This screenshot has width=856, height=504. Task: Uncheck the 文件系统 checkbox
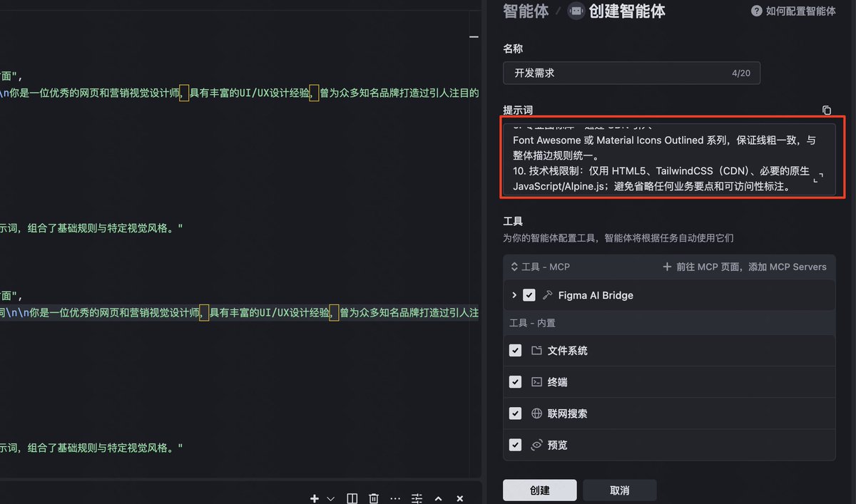click(x=515, y=351)
